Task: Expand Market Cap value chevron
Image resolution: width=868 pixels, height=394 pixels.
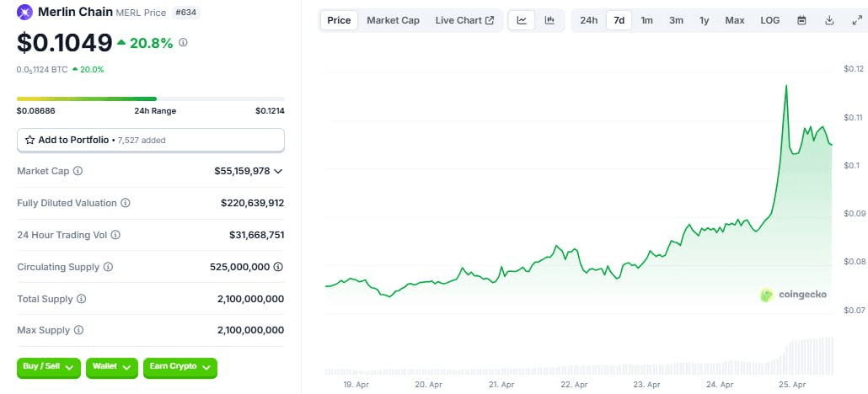Action: (x=278, y=171)
